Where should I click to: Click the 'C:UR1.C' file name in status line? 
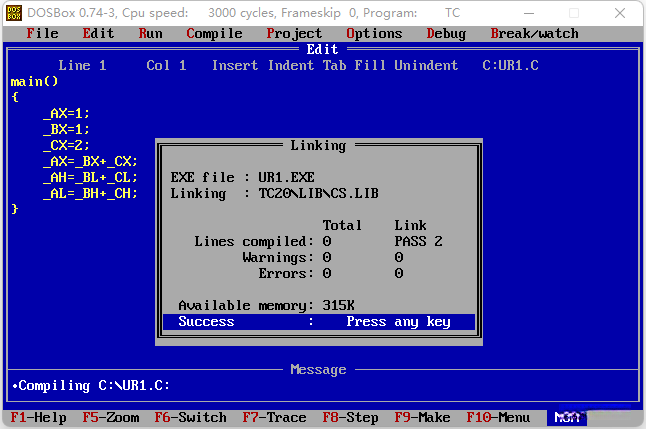pos(510,66)
